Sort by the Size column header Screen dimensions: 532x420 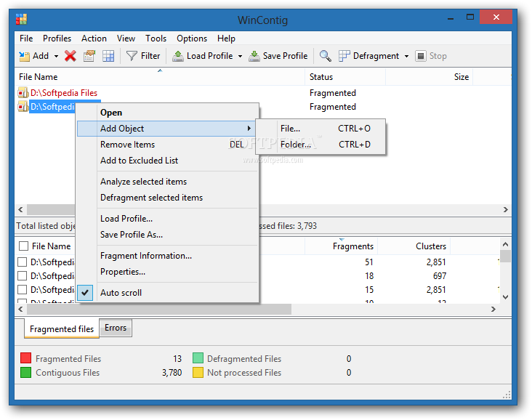(430, 77)
